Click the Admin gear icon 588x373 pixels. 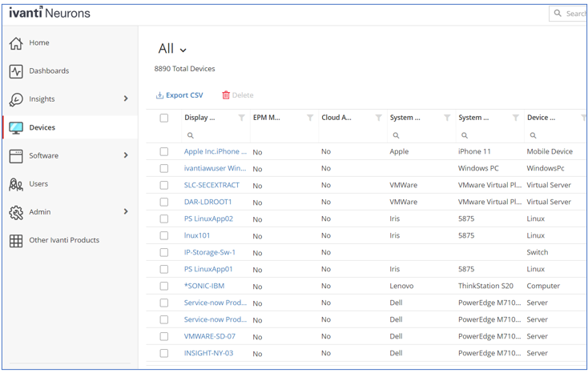pos(16,212)
